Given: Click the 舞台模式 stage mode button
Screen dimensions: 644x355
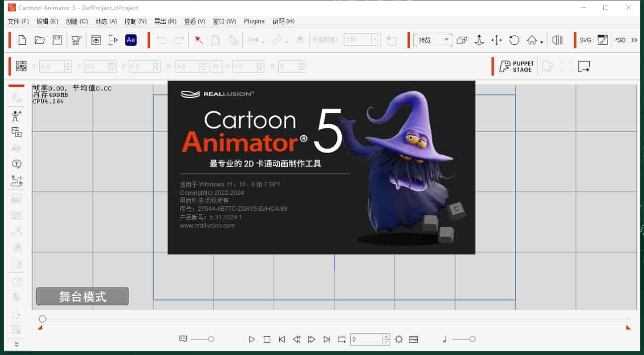Looking at the screenshot, I should coord(82,297).
